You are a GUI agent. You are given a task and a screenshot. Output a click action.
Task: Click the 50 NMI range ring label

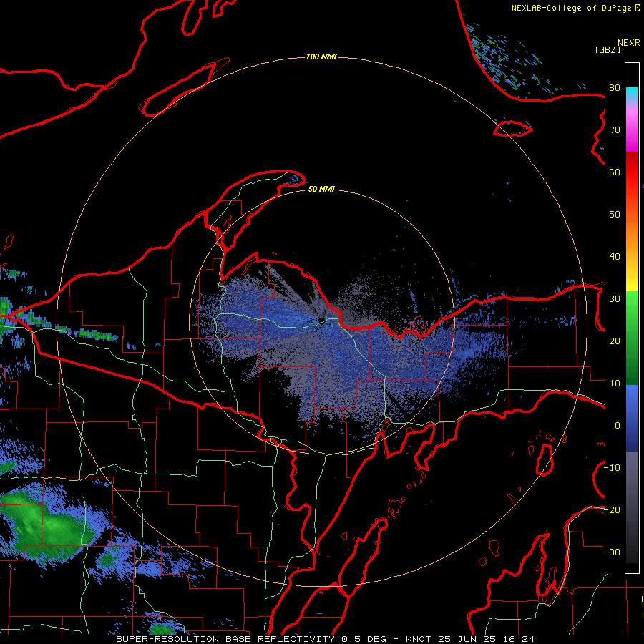321,189
